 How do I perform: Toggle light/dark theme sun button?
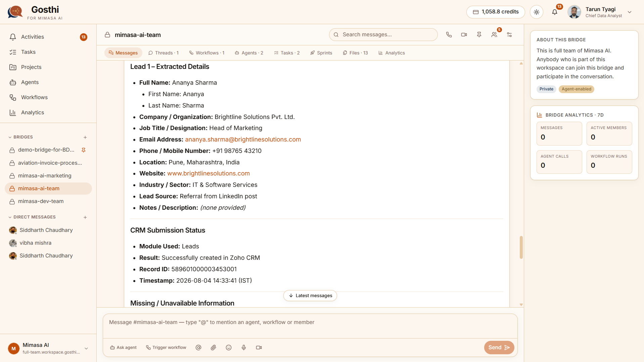point(537,12)
